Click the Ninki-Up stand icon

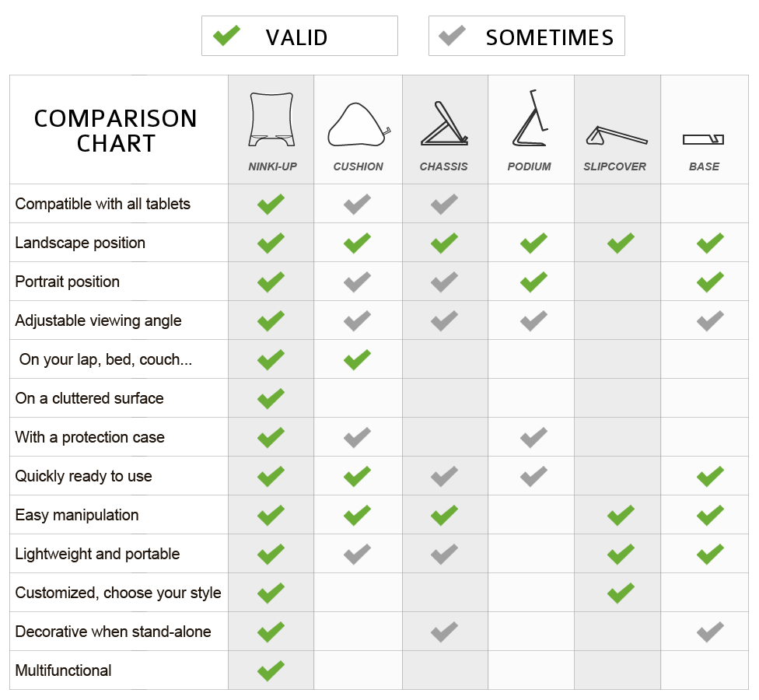tap(271, 120)
